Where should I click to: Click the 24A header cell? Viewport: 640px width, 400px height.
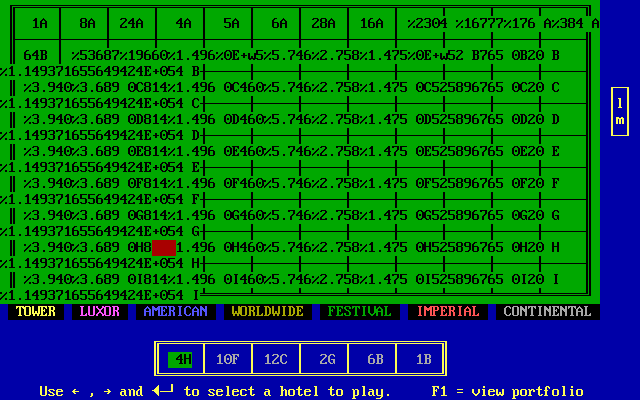(x=131, y=23)
